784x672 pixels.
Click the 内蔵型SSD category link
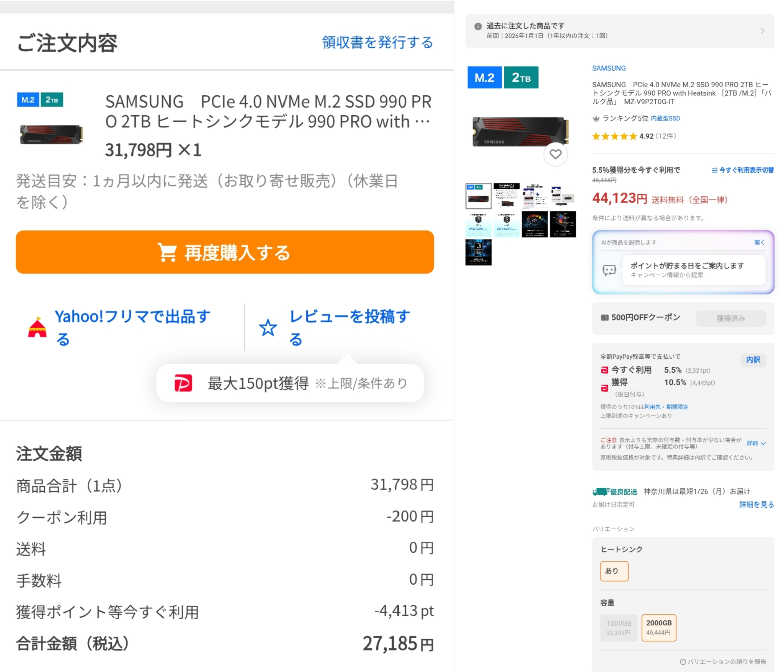click(x=665, y=119)
